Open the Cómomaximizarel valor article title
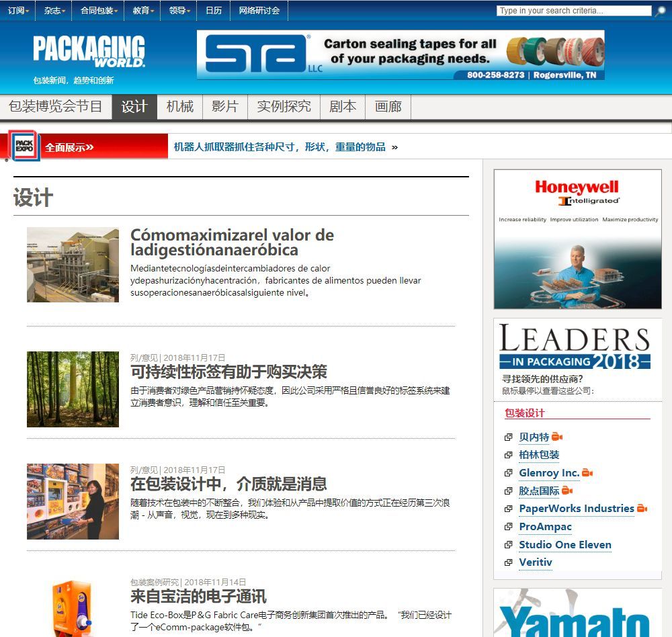The image size is (672, 637). coord(232,242)
